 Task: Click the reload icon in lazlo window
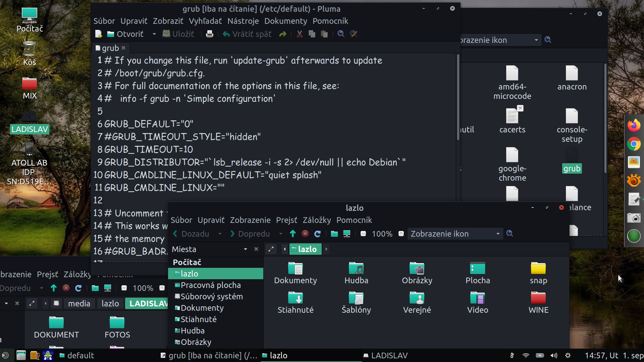coord(317,234)
